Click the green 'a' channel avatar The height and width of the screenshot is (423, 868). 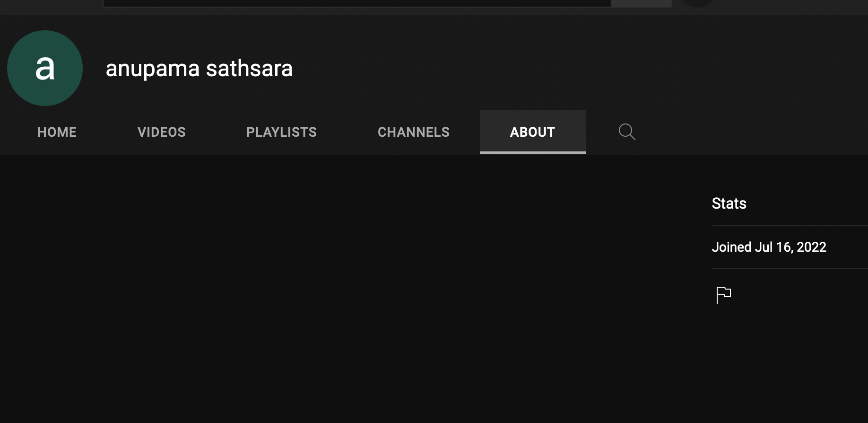[x=45, y=68]
